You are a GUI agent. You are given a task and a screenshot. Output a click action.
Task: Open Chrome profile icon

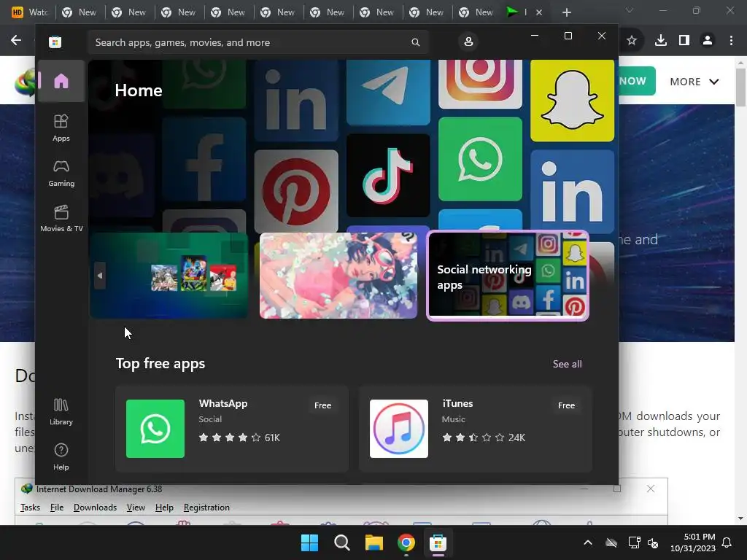click(708, 41)
